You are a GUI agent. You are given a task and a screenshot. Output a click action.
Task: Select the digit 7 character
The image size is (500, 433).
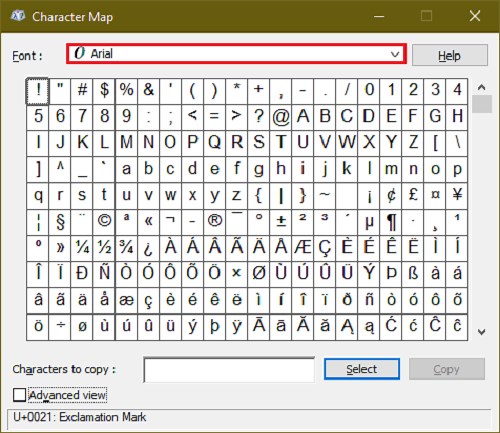82,117
